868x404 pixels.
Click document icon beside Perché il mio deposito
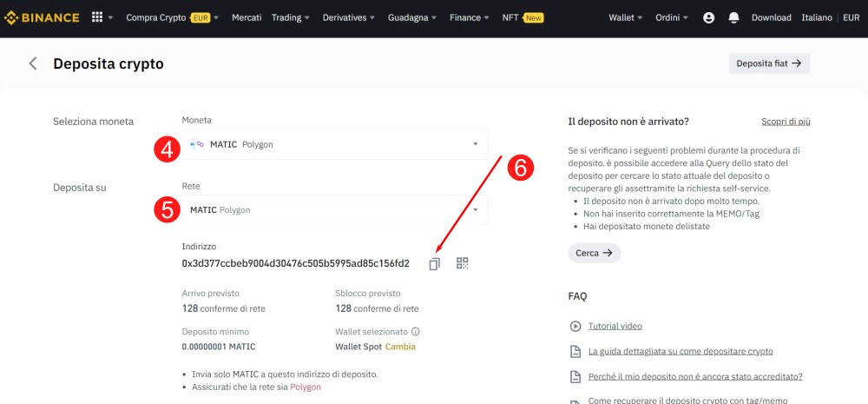coord(575,377)
